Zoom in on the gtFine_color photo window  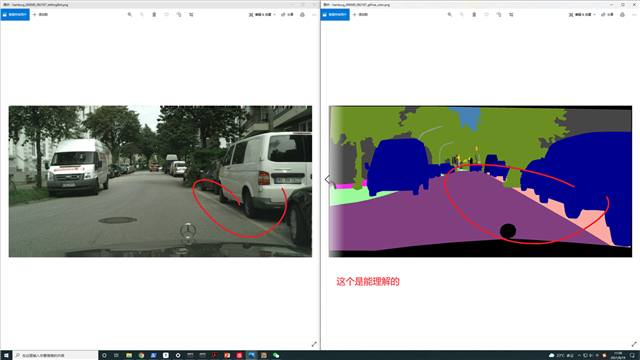(450, 15)
